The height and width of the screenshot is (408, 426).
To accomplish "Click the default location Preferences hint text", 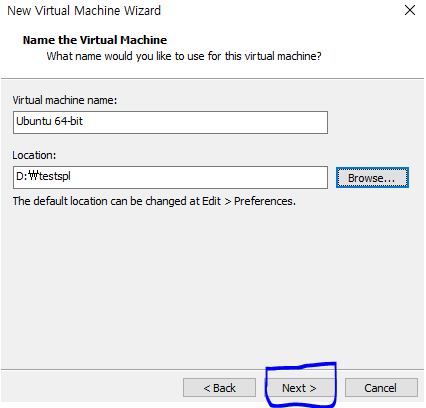I will pos(154,201).
